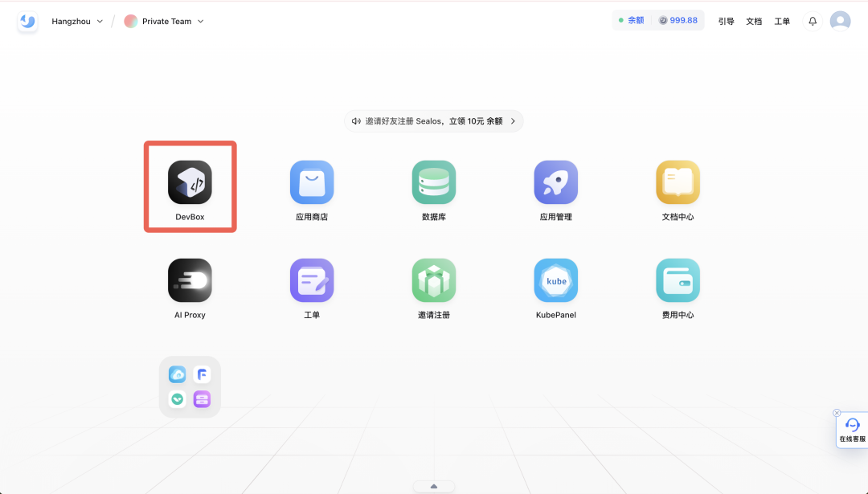Launch the 应用商店 app store
868x494 pixels.
(312, 182)
